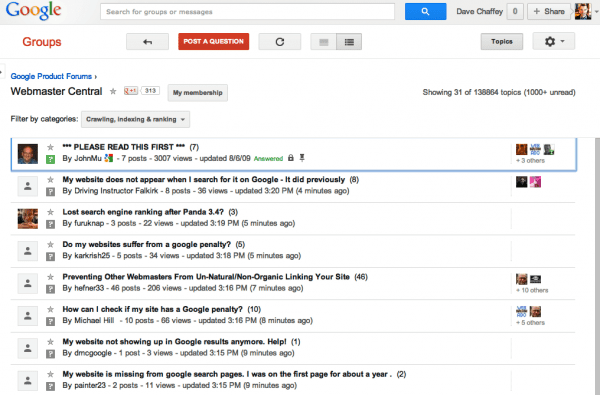
Task: Click the '+10 others' participants text
Action: [x=532, y=290]
